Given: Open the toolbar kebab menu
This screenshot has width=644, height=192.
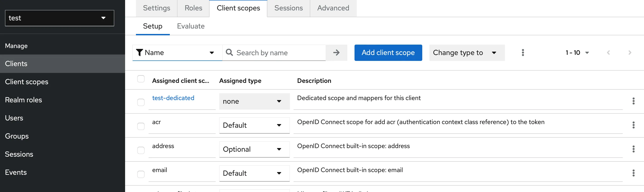Looking at the screenshot, I should 523,53.
